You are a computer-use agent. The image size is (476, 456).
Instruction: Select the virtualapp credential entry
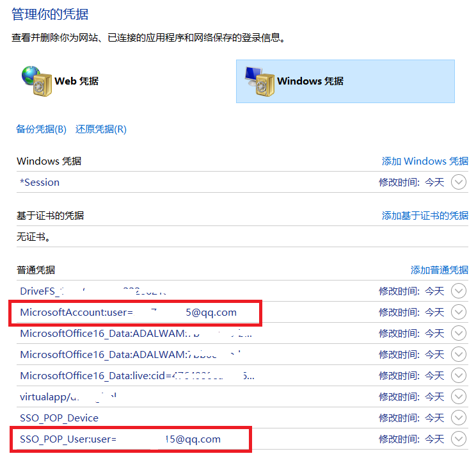tap(68, 397)
